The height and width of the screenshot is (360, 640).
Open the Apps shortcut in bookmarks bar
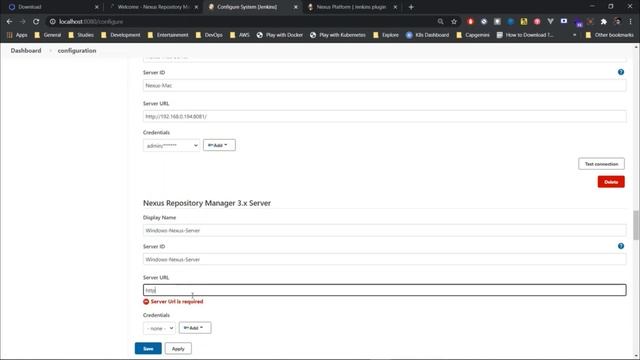[17, 35]
